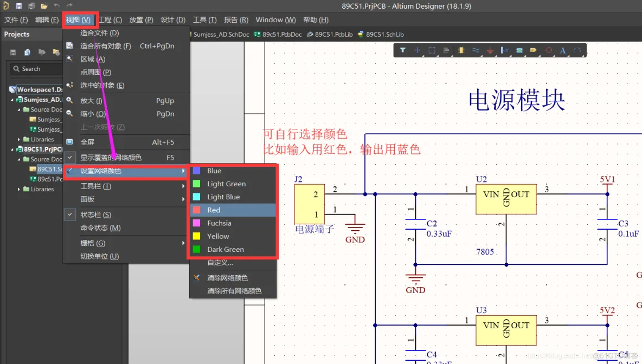Screen dimensions: 642x364
Task: Click 缩小 (O) zoom out entry
Action: pyautogui.click(x=126, y=114)
